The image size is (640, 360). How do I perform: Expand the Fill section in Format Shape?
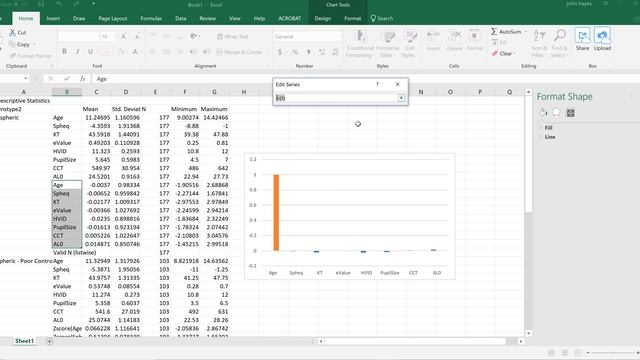click(548, 128)
